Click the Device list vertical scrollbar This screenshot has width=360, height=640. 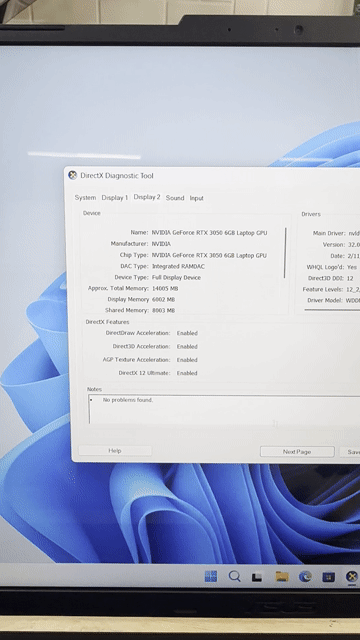point(285,253)
